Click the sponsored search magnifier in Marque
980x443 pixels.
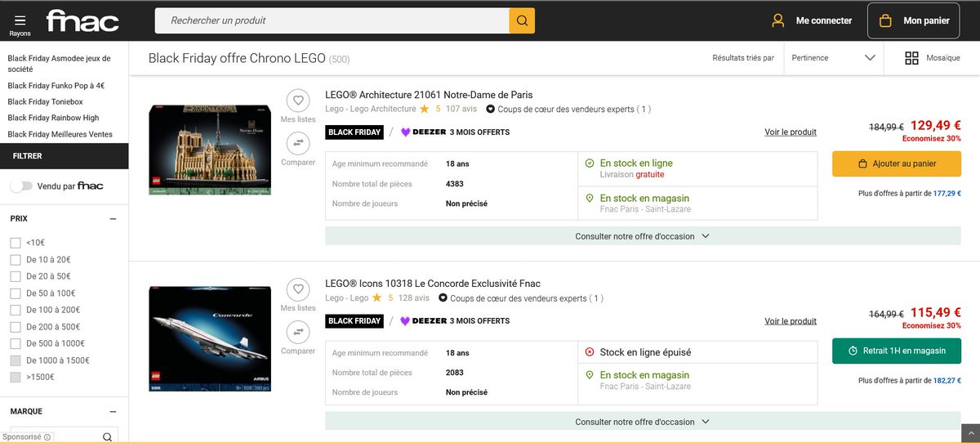pyautogui.click(x=107, y=437)
